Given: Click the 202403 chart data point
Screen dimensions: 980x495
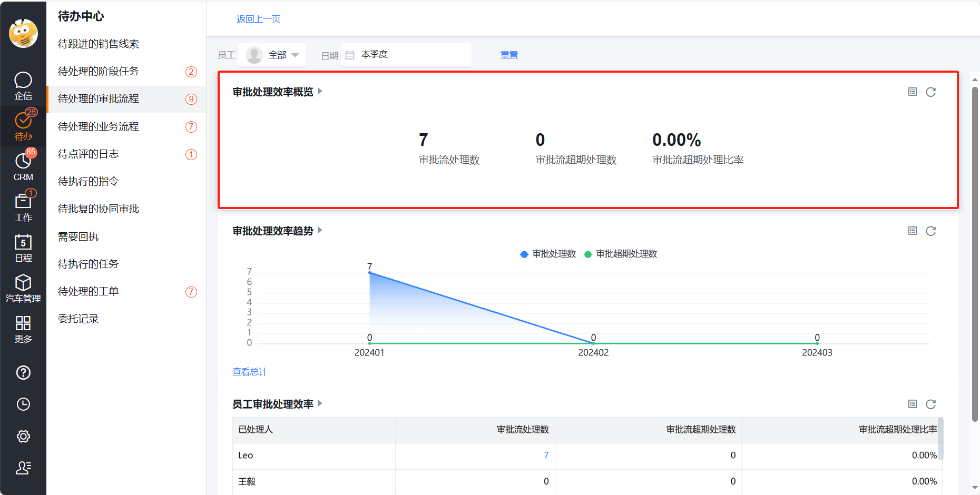Looking at the screenshot, I should 817,343.
